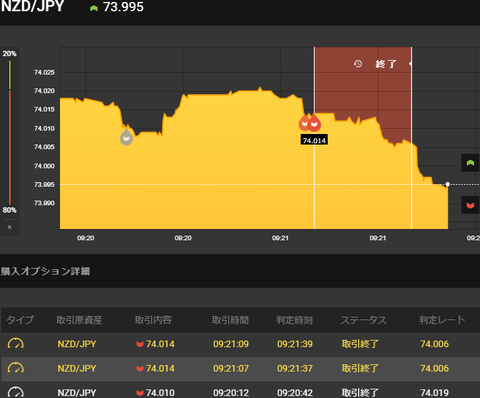Viewport: 480px width, 398px height.
Task: Click NZD/JPY in the 09:20:12 trade row
Action: (77, 393)
